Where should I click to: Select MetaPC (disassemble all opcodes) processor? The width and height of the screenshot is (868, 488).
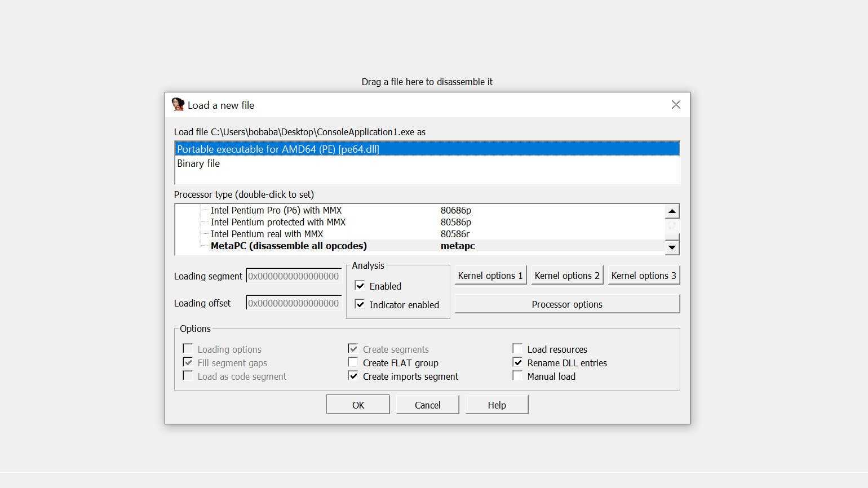289,246
